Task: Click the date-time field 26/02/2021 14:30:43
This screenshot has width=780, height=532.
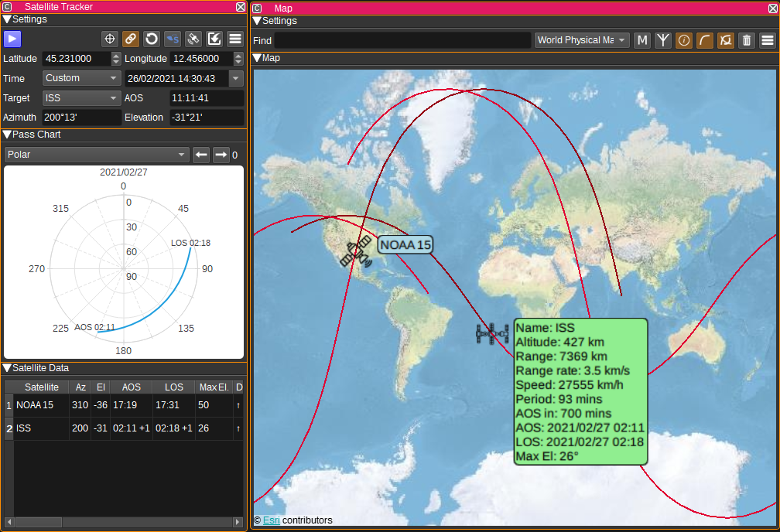Action: [x=176, y=78]
